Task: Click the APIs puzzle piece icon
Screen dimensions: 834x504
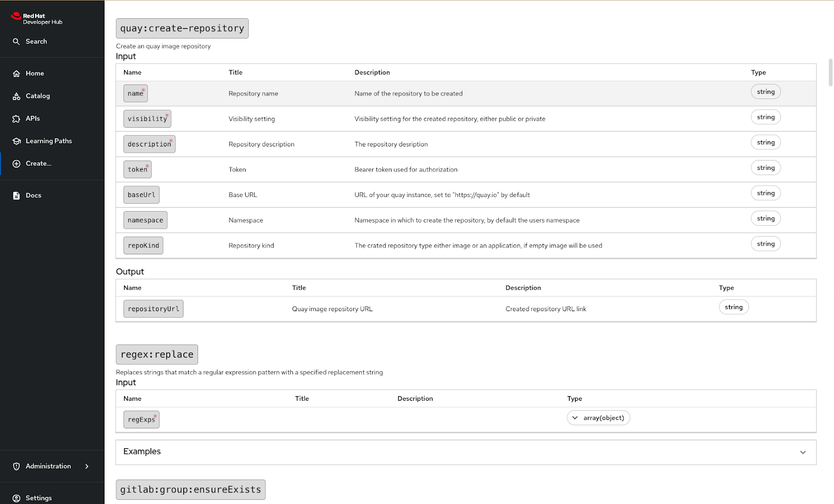Action: (16, 119)
